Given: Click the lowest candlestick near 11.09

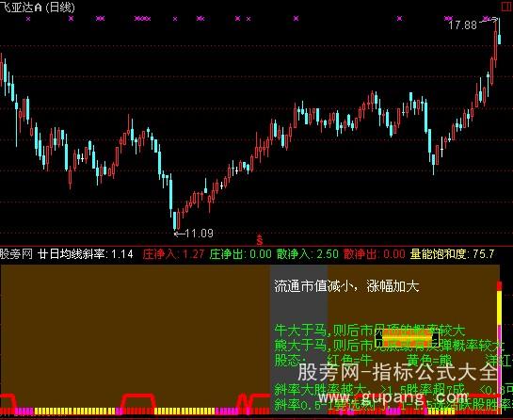Looking at the screenshot, I should point(175,220).
